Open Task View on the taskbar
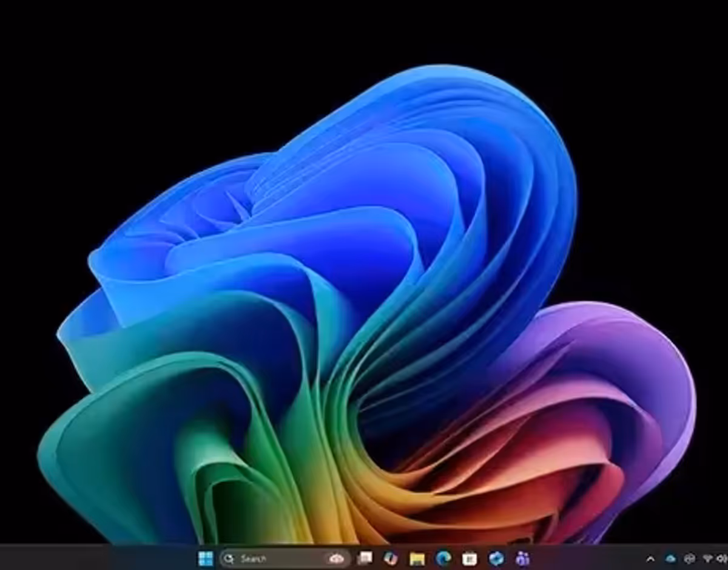The width and height of the screenshot is (728, 570). point(365,558)
